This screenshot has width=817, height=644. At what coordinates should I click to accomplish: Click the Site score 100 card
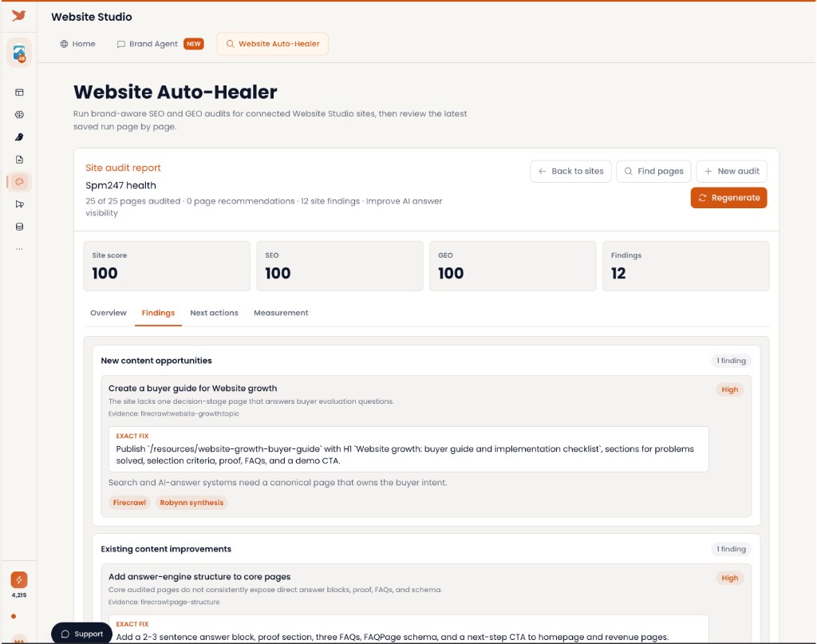167,266
